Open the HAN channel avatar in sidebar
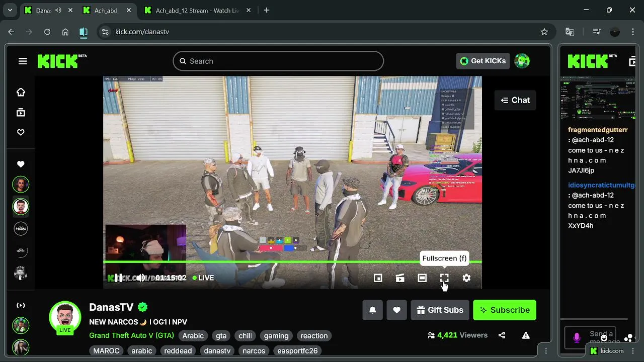 pos(21,229)
